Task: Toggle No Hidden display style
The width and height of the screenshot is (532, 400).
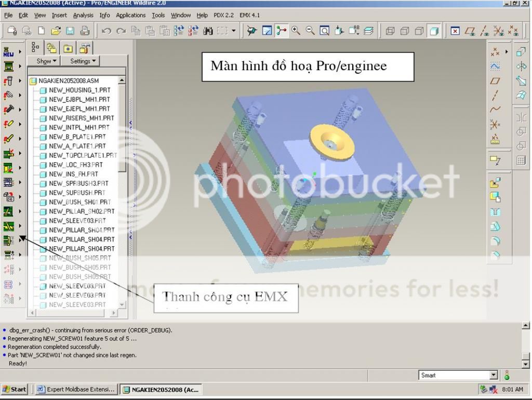Action: pos(419,31)
